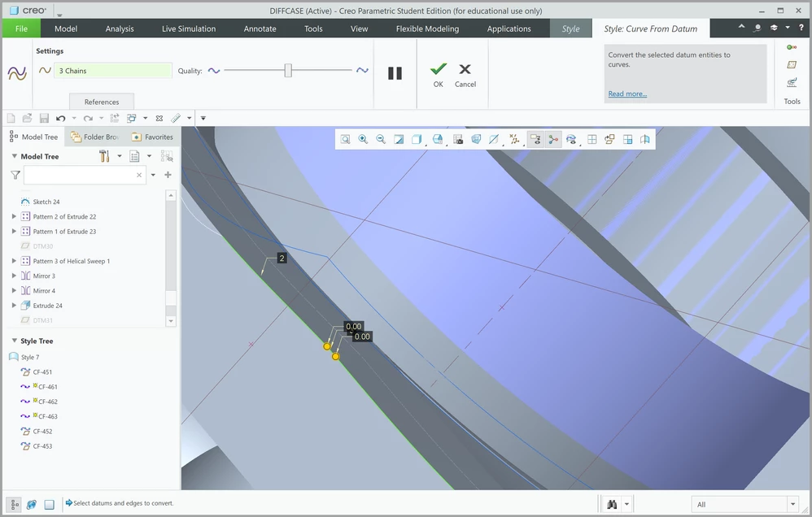Image resolution: width=812 pixels, height=517 pixels.
Task: Click the Saved Orientations icon
Action: pyautogui.click(x=436, y=138)
